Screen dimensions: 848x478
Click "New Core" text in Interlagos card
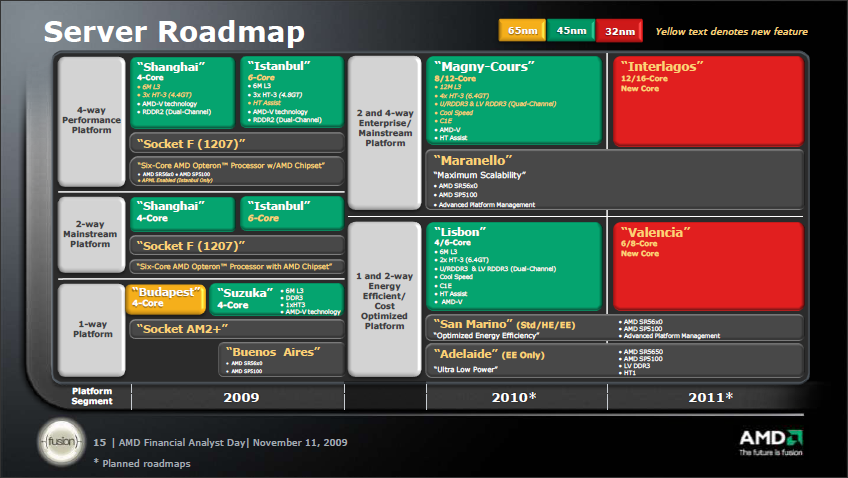click(x=640, y=89)
